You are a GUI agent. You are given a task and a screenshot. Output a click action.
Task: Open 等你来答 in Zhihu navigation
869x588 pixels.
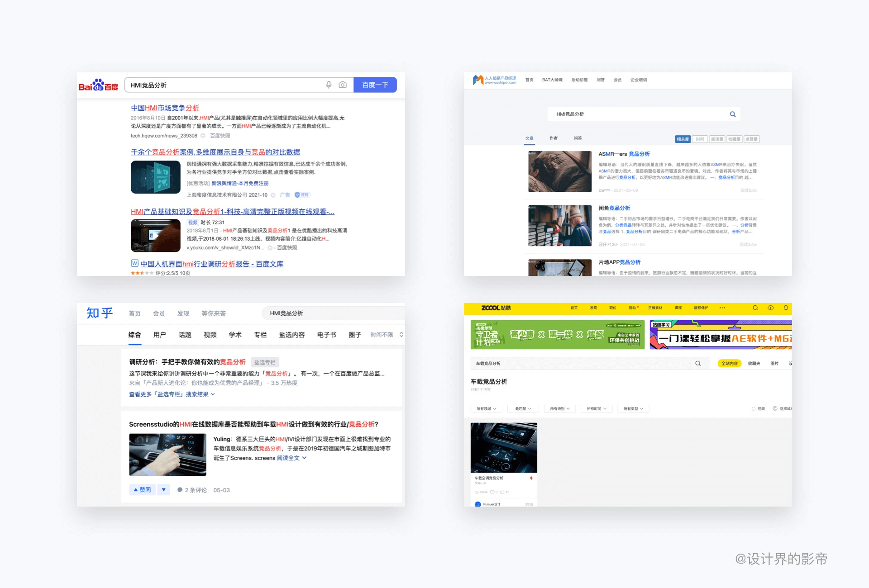tap(214, 313)
